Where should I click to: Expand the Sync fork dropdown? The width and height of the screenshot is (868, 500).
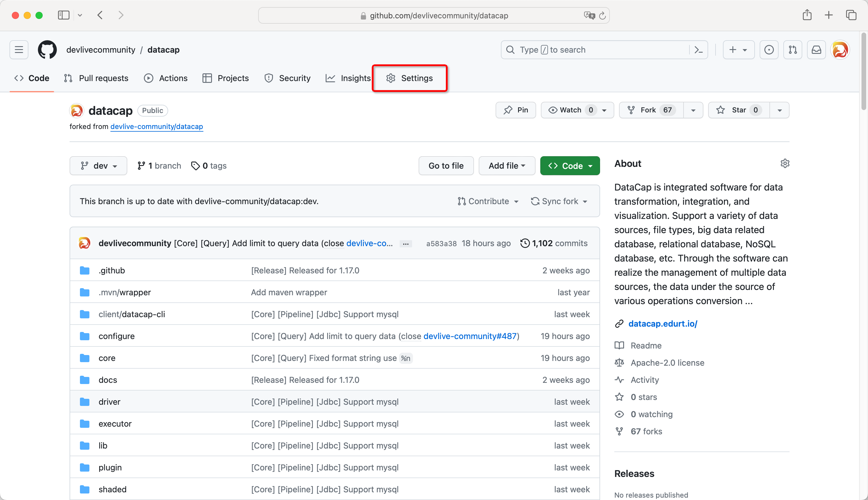559,201
